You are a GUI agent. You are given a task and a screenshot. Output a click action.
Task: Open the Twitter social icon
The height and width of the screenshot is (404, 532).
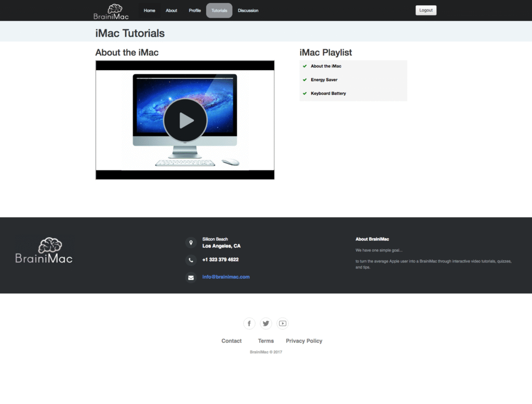[x=266, y=323]
